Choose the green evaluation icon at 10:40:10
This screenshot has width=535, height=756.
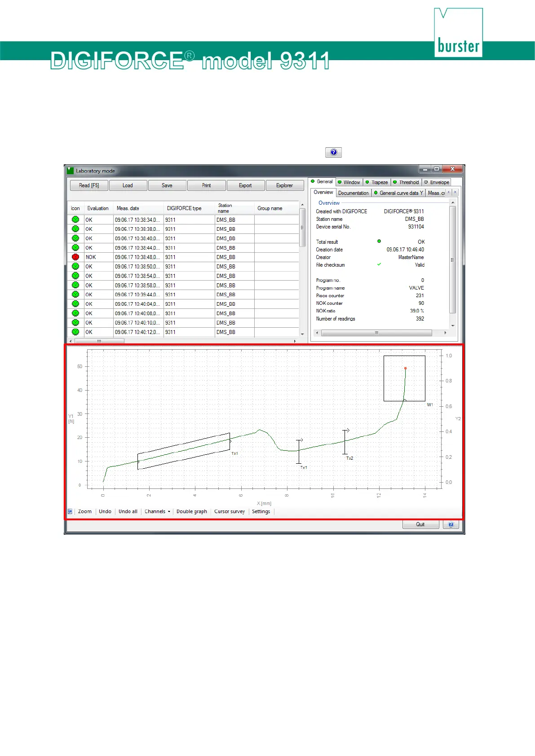[75, 323]
